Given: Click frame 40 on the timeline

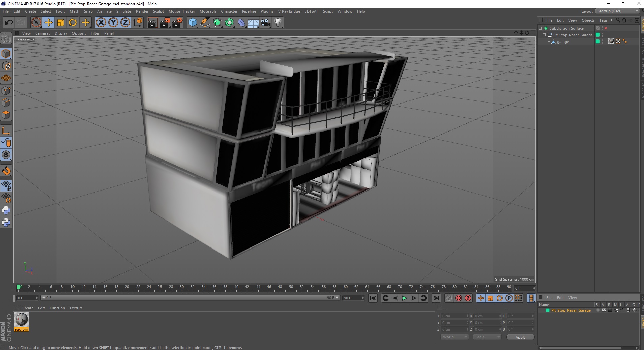Looking at the screenshot, I should 236,287.
